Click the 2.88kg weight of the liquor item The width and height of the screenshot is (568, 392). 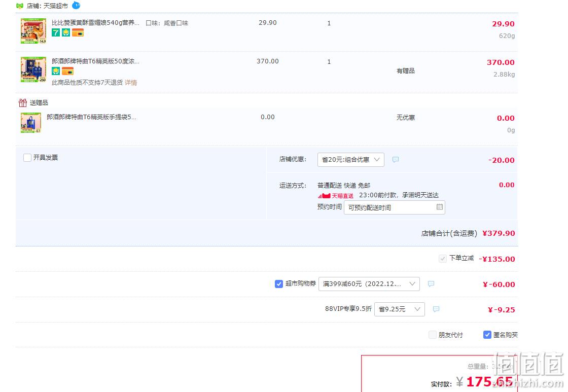coord(504,74)
